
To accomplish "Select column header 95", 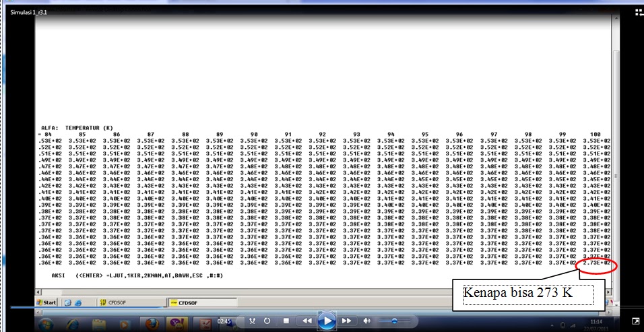I will point(424,134).
